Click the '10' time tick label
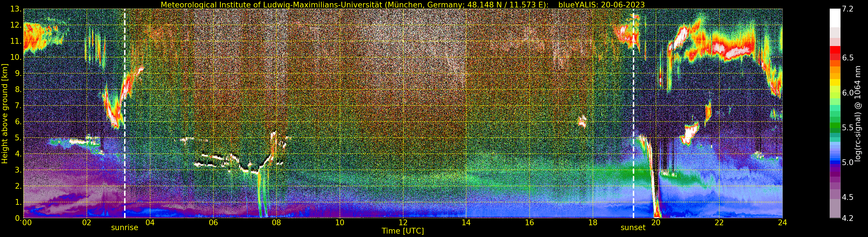This screenshot has width=868, height=237. 340,223
